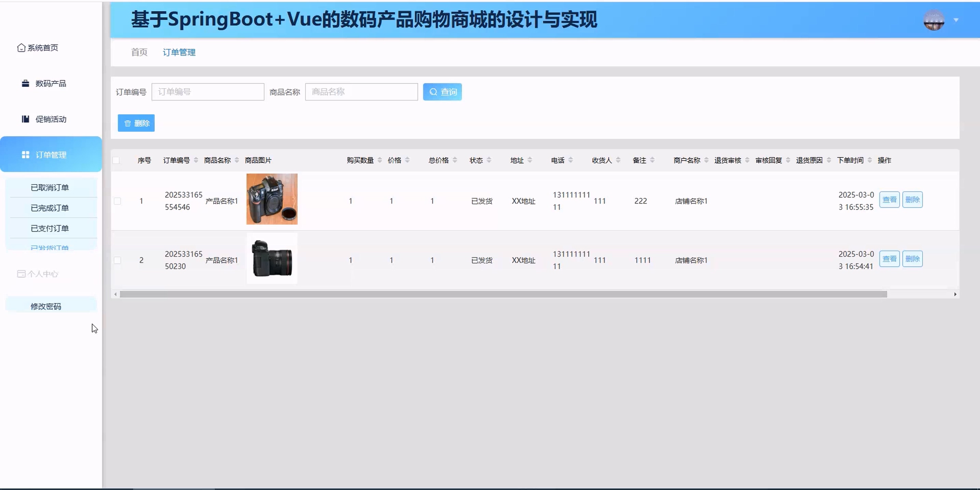Click the 查询 search button

coord(442,92)
